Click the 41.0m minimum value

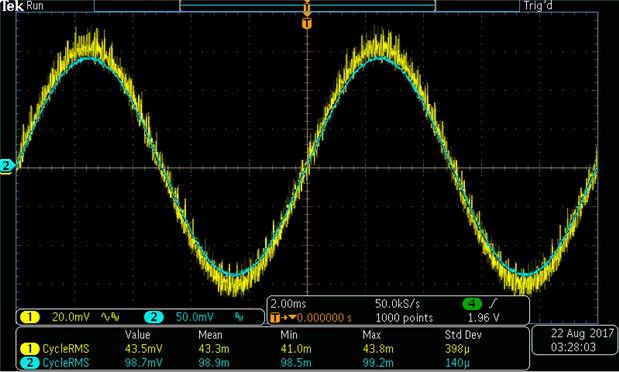click(296, 349)
